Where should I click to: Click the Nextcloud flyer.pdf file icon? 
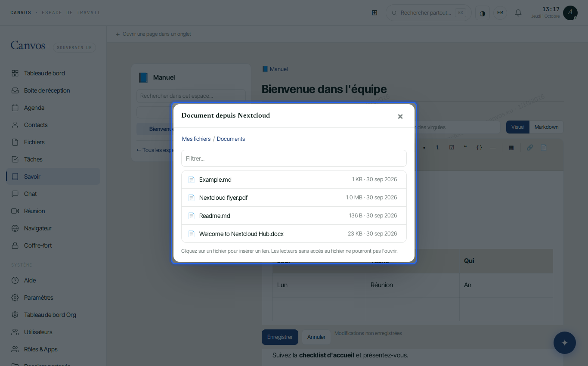(x=192, y=198)
